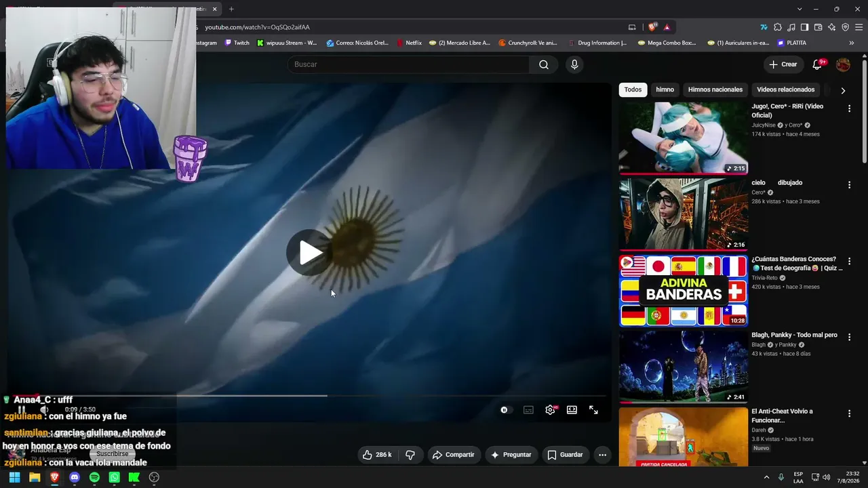Screen dimensions: 868x488
Task: Open WhatsApp from the taskbar
Action: [114, 477]
